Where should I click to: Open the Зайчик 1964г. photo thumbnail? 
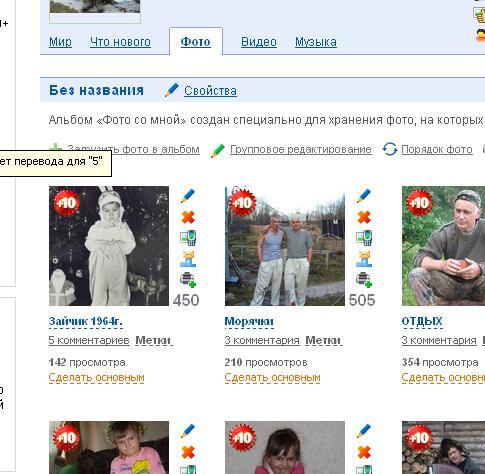(x=109, y=246)
